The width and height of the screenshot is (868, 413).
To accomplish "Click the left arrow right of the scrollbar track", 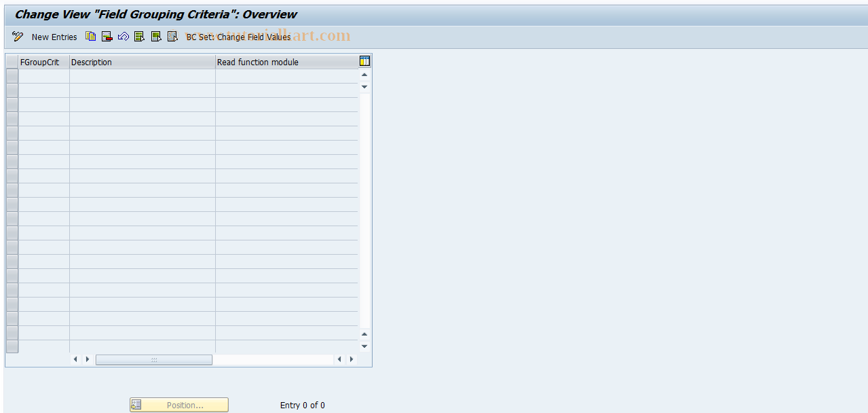I will pyautogui.click(x=339, y=359).
